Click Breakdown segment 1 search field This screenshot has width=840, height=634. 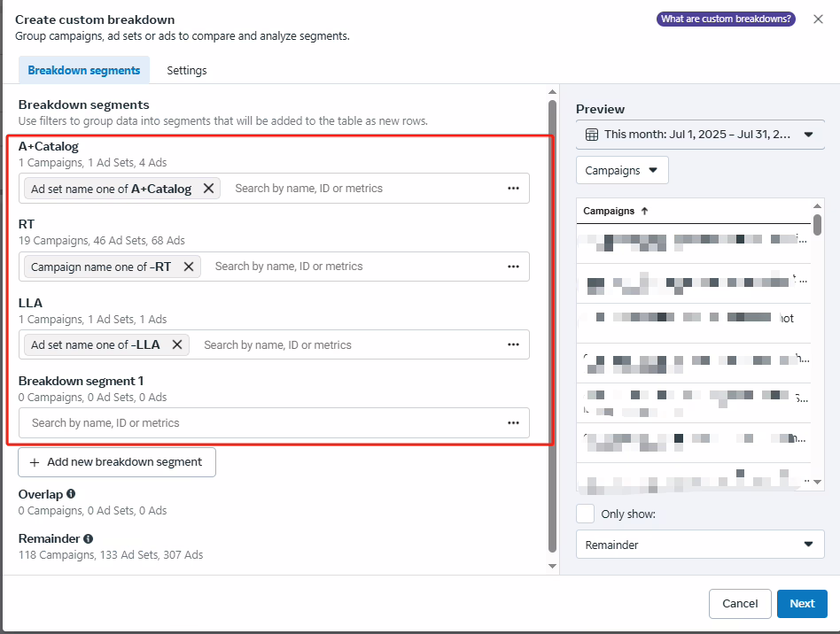pyautogui.click(x=257, y=423)
